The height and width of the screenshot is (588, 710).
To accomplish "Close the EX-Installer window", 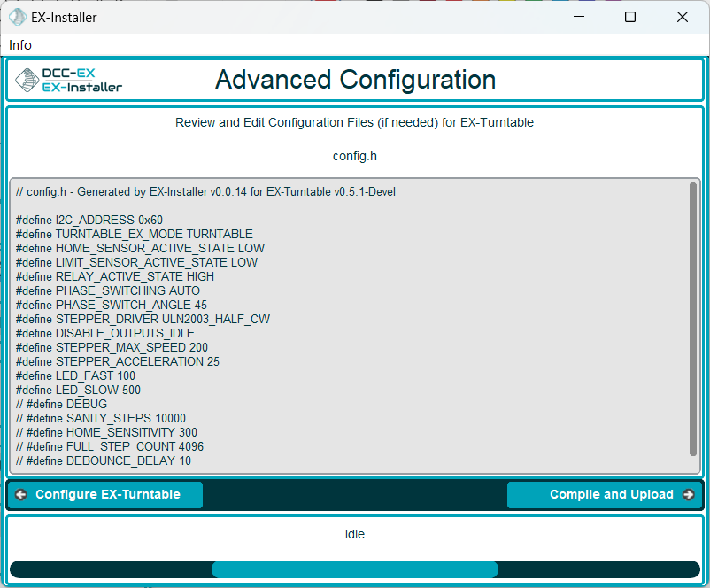I will tap(683, 17).
